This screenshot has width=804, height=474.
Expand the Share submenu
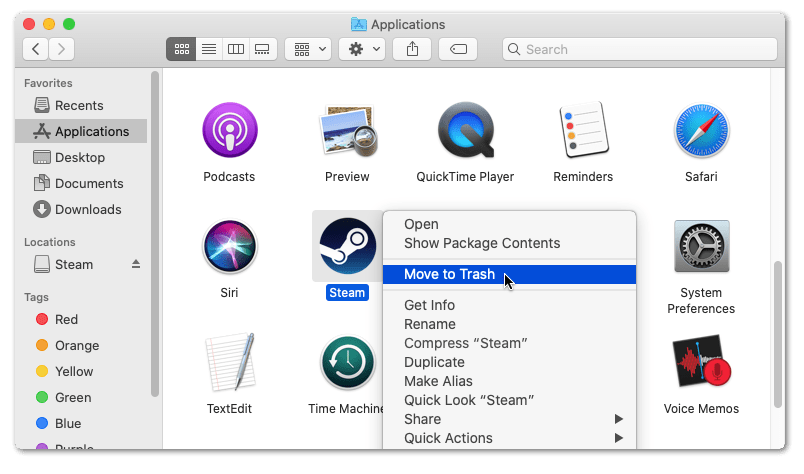509,419
